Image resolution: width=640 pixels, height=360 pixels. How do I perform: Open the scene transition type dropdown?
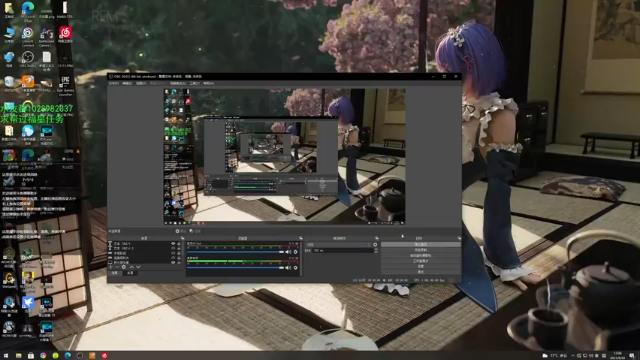tap(338, 244)
